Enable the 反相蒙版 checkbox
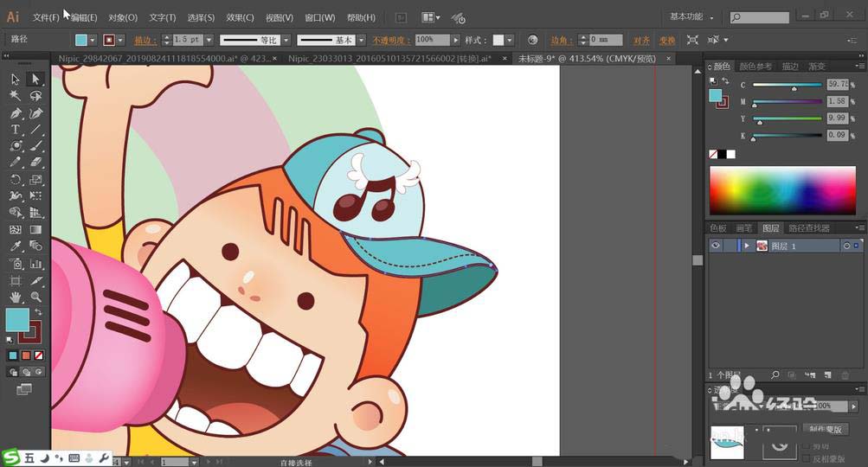This screenshot has height=467, width=868. click(807, 457)
